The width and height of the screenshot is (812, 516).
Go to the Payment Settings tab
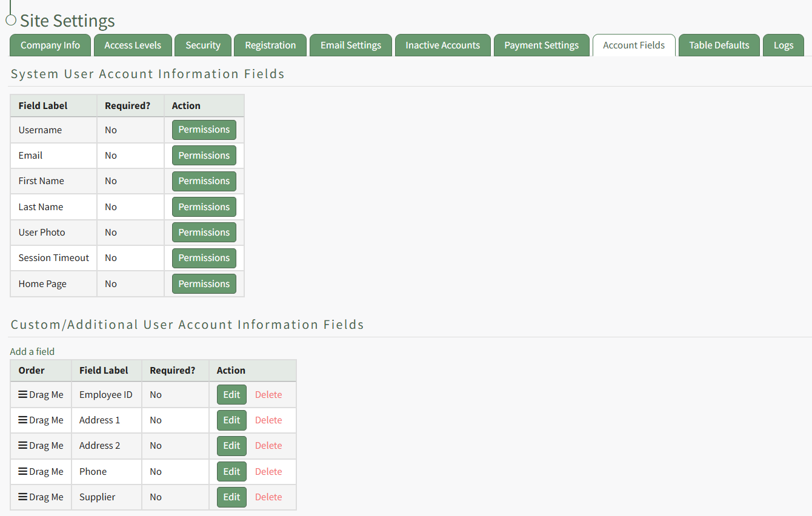(541, 45)
